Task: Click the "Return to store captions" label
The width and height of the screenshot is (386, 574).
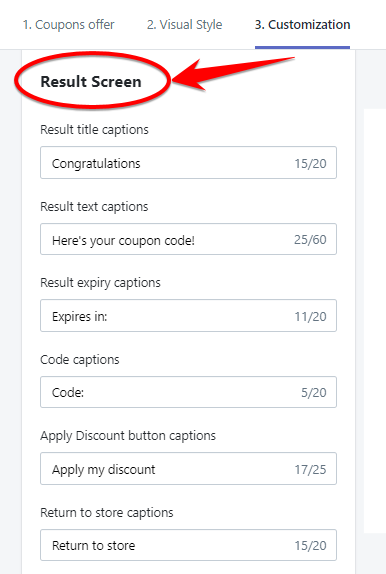Action: point(107,512)
